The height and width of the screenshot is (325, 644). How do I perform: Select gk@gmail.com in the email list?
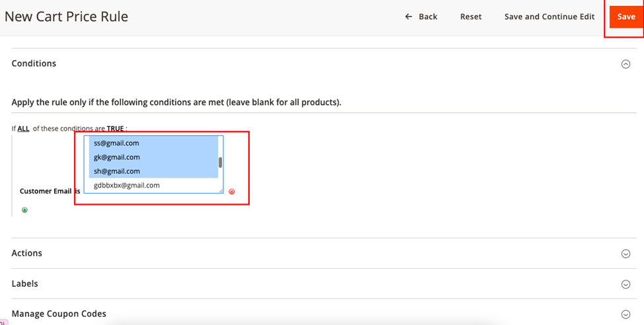[153, 157]
